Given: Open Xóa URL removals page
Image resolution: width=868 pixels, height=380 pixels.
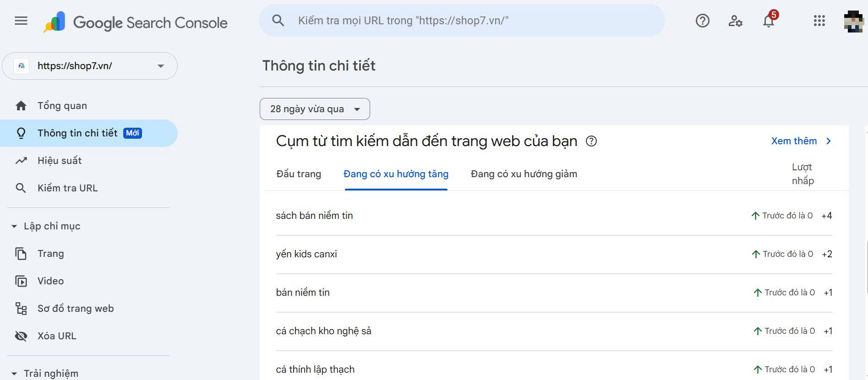Looking at the screenshot, I should click(x=57, y=336).
